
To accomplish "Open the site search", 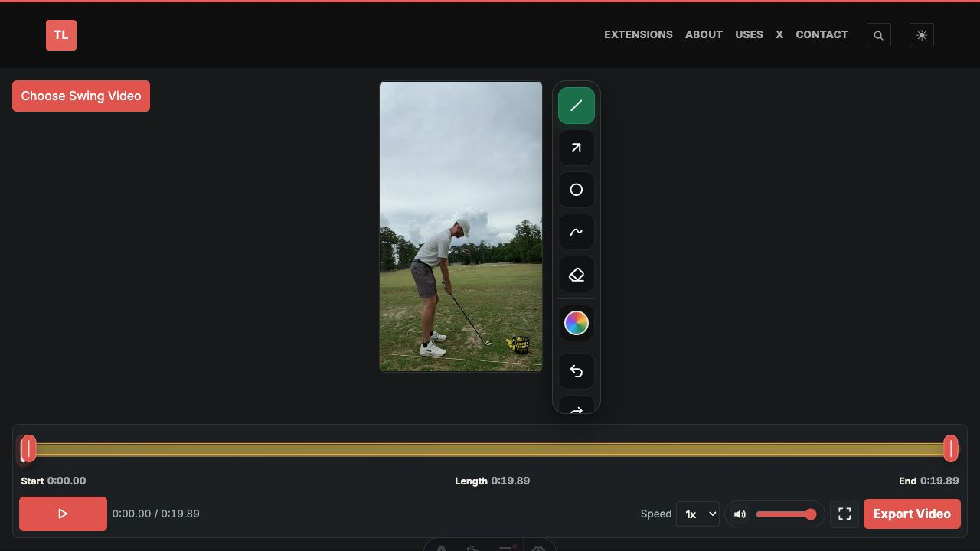I will click(879, 35).
